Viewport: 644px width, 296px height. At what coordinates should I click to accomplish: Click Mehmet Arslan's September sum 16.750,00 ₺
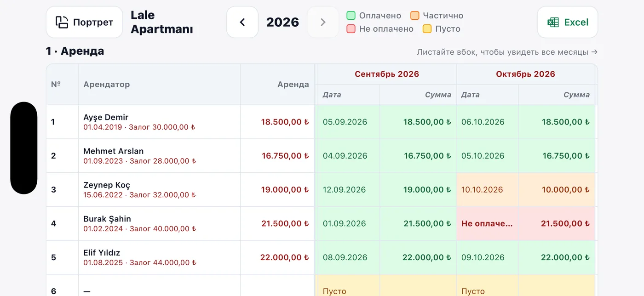click(x=427, y=156)
